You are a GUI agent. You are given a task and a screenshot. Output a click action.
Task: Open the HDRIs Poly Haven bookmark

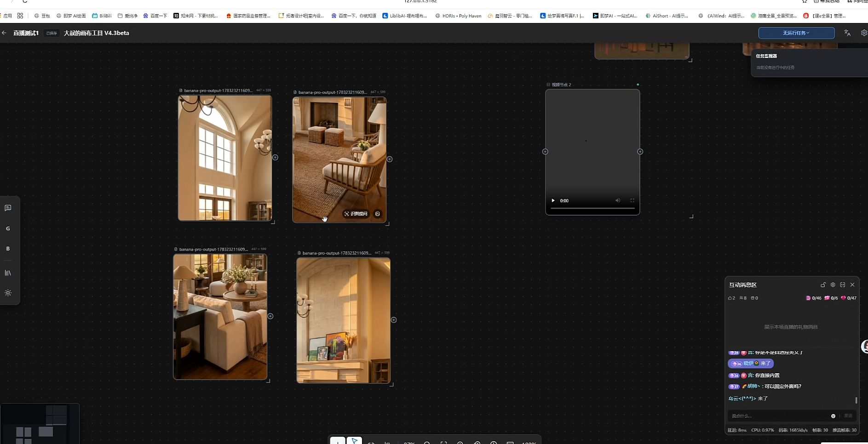click(458, 16)
